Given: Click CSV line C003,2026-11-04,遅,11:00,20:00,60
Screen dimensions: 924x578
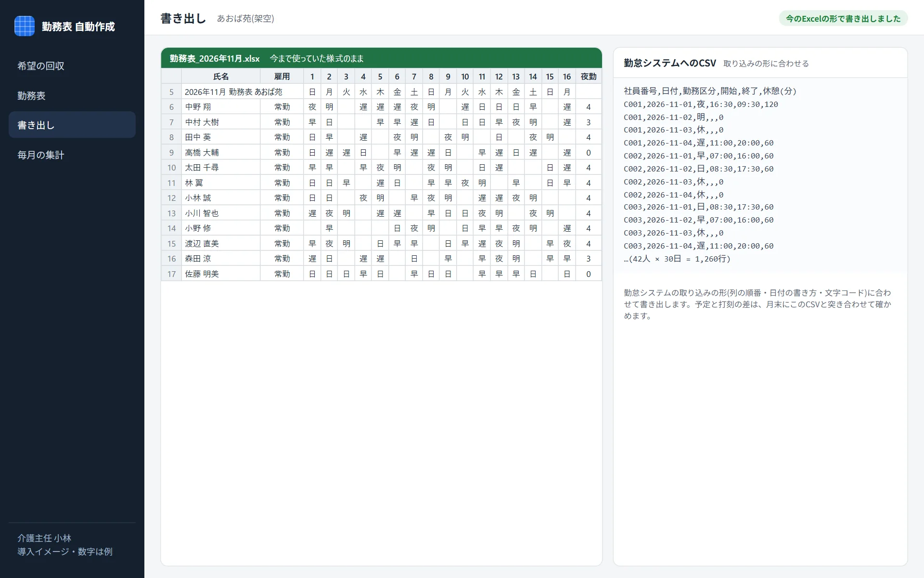Looking at the screenshot, I should click(699, 246).
